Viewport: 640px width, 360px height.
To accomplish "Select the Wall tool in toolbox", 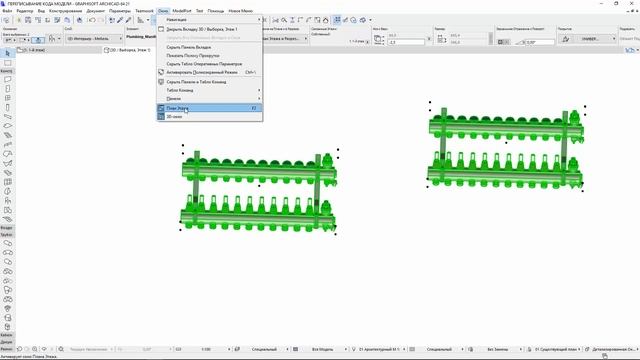I will [7, 79].
